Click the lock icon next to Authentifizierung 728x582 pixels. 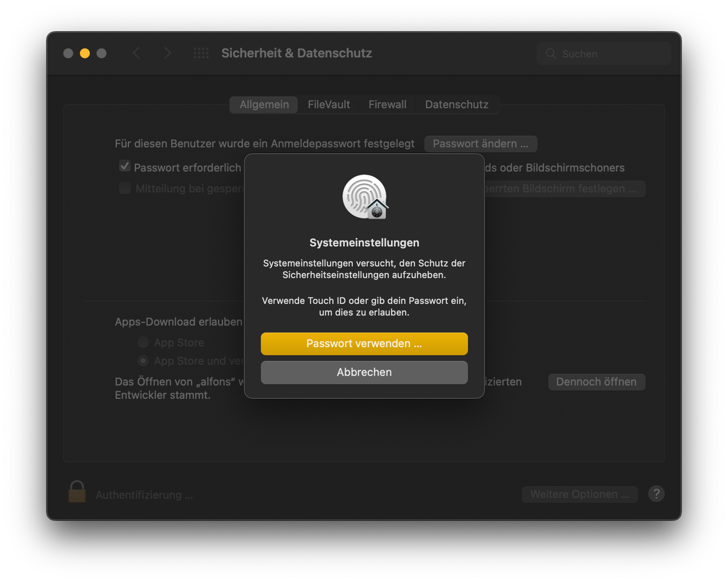77,492
